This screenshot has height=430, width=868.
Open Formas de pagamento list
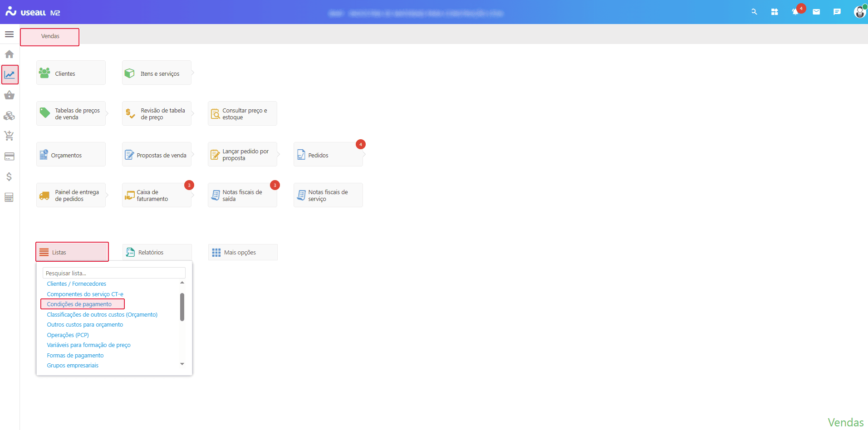pyautogui.click(x=75, y=356)
